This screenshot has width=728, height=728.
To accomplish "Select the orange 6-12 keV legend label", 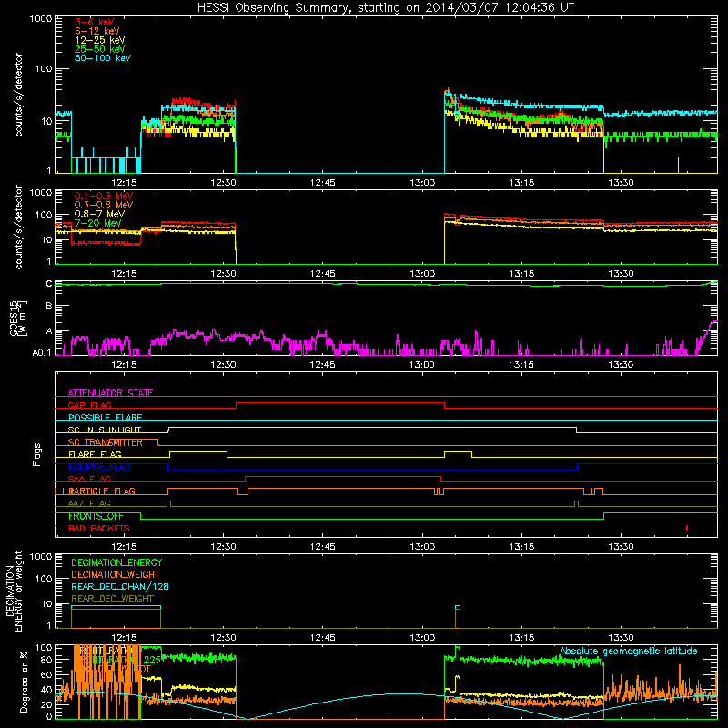I will 97,31.
